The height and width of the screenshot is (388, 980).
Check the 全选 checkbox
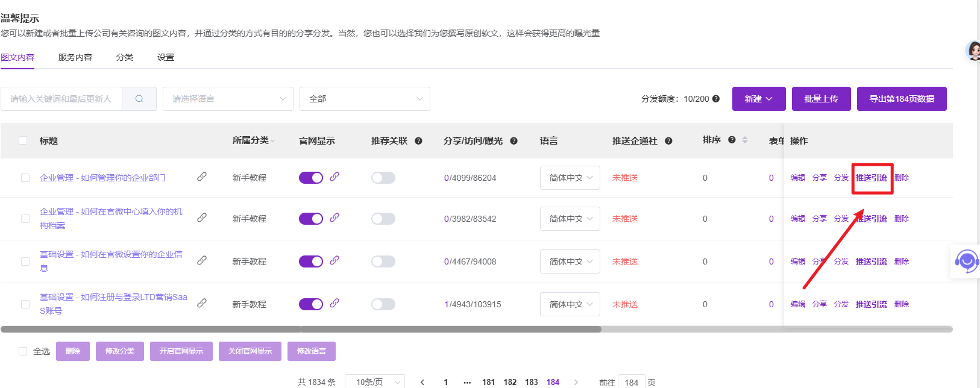click(23, 351)
